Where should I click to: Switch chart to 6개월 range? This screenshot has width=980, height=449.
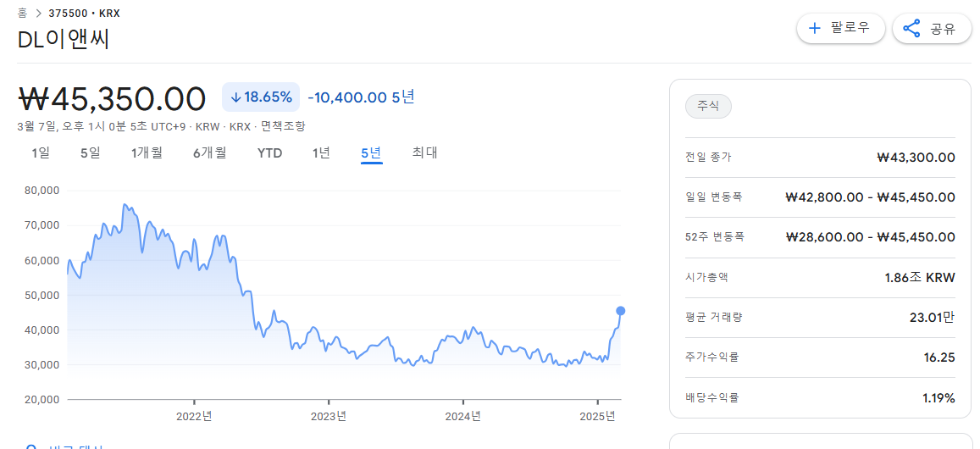(210, 152)
